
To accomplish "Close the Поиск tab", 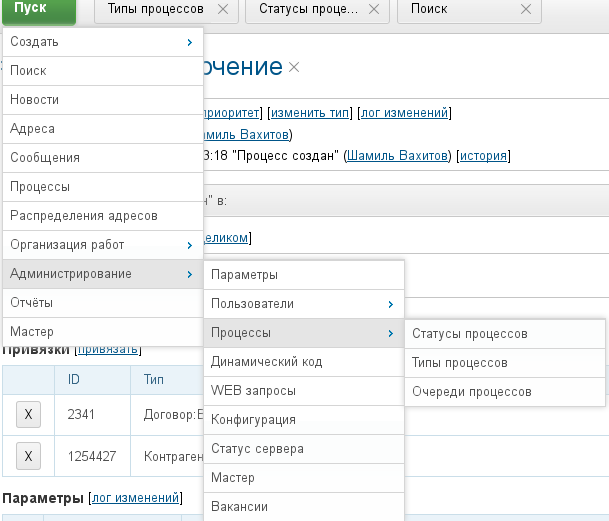I will pos(526,9).
